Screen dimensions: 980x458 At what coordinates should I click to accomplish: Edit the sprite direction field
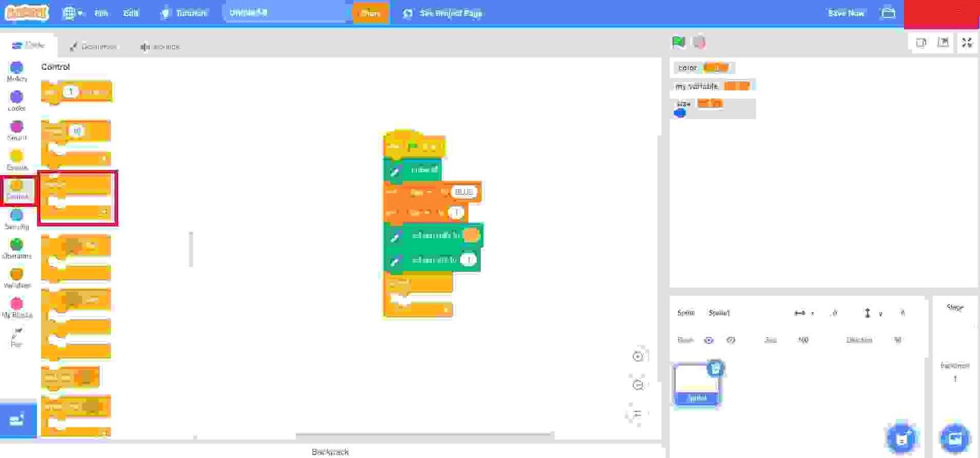898,340
